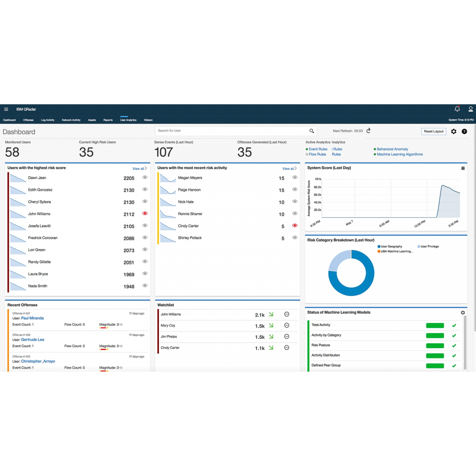Image resolution: width=476 pixels, height=476 pixels.
Task: Toggle red watch eye for John Williams
Action: point(145,213)
